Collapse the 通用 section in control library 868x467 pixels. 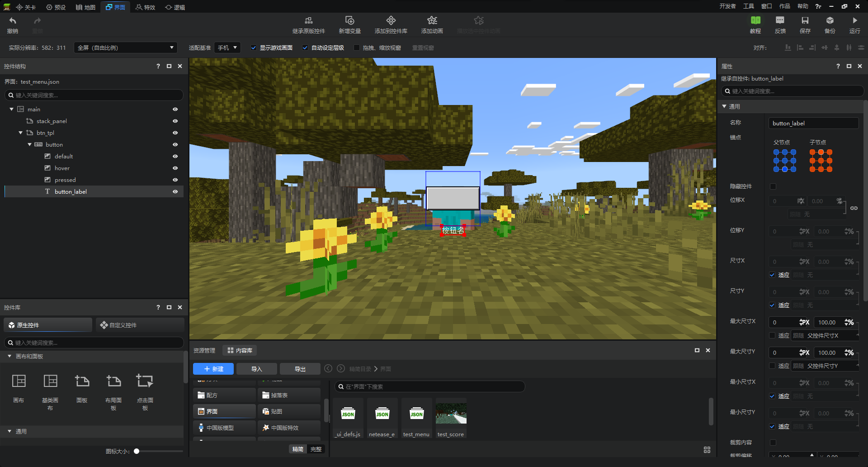(x=9, y=431)
